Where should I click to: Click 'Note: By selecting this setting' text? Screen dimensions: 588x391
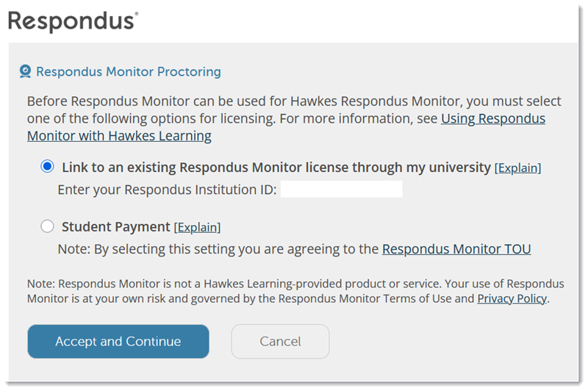pos(218,249)
